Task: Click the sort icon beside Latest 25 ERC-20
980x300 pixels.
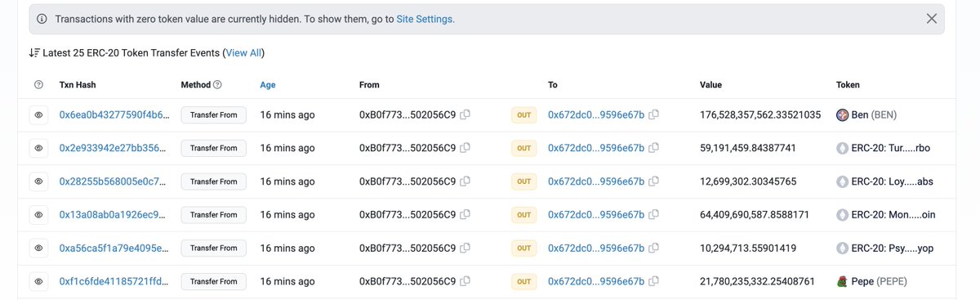Action: coord(33,53)
